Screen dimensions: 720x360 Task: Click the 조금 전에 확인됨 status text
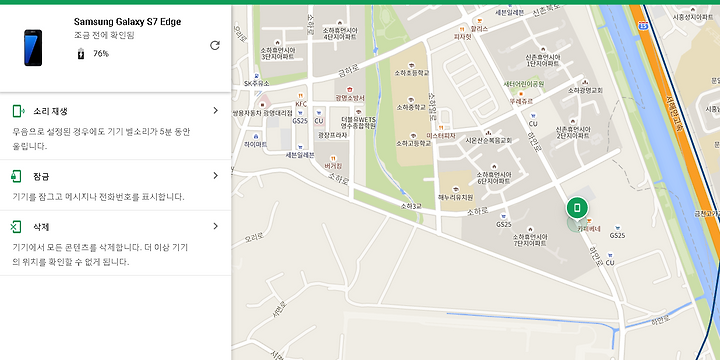tap(104, 35)
